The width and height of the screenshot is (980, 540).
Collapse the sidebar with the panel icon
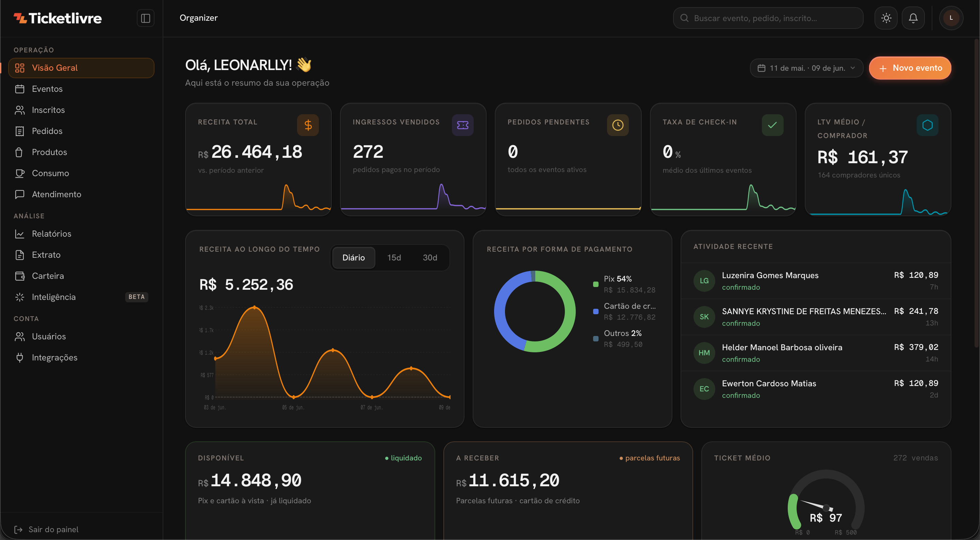coord(145,18)
